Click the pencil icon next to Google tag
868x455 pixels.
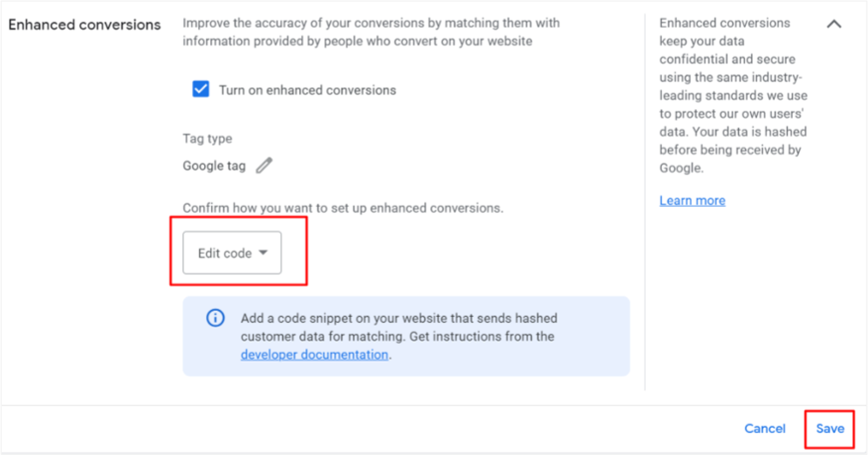coord(264,165)
